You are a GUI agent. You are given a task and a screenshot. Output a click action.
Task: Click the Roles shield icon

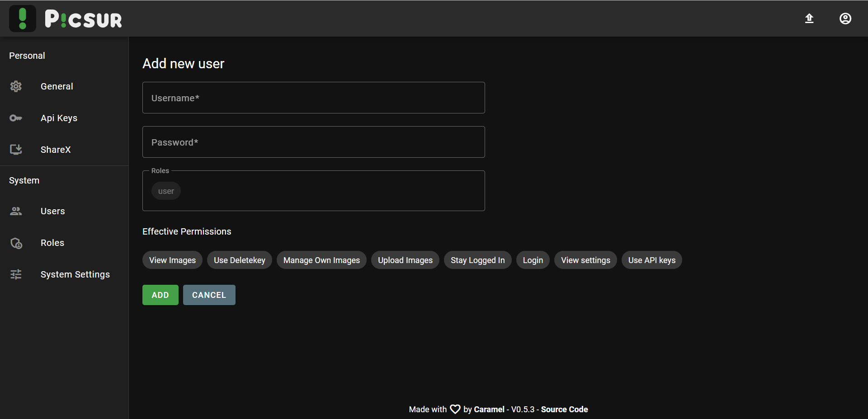click(16, 243)
